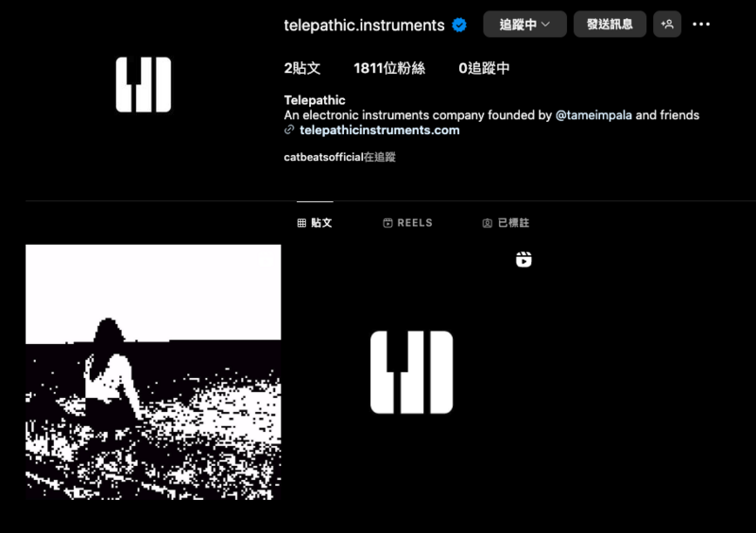756x533 pixels.
Task: Click the chevron arrow in 追蹤中 button
Action: pyautogui.click(x=546, y=25)
